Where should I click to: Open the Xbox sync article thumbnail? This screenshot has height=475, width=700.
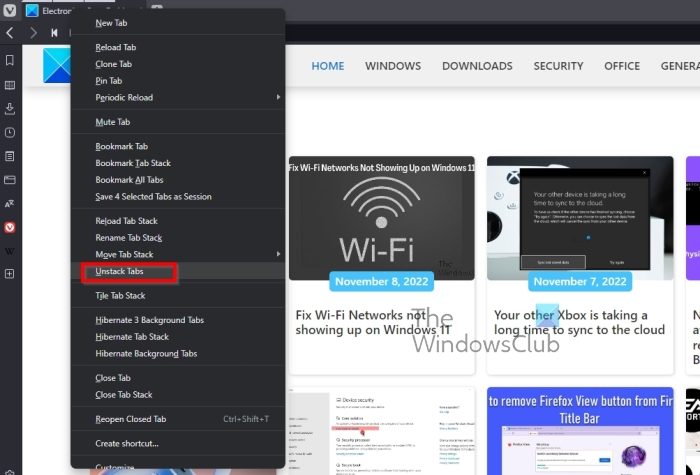click(580, 218)
